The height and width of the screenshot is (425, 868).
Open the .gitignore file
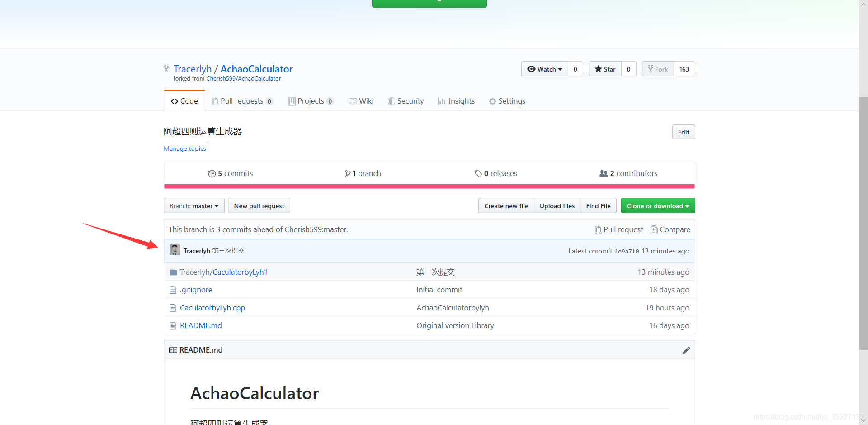pos(196,290)
